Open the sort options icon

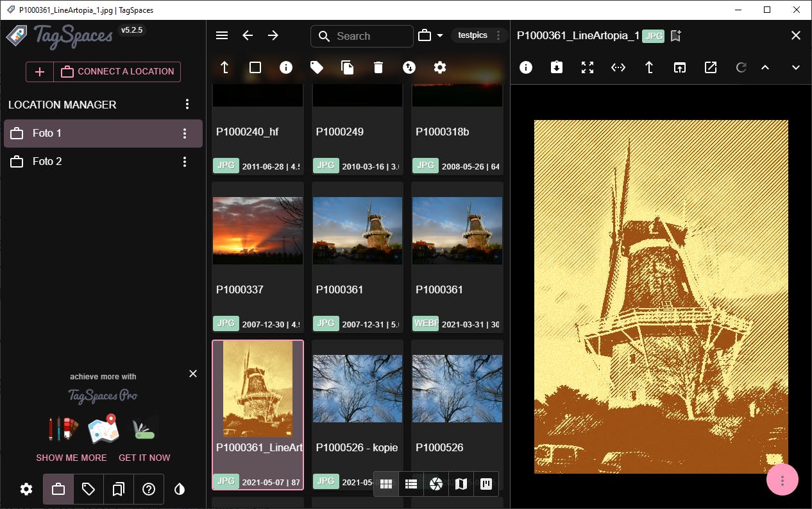409,67
